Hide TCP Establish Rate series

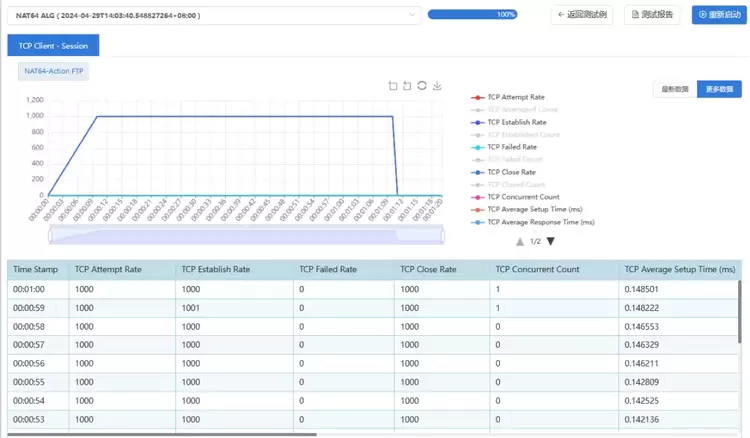click(x=516, y=122)
